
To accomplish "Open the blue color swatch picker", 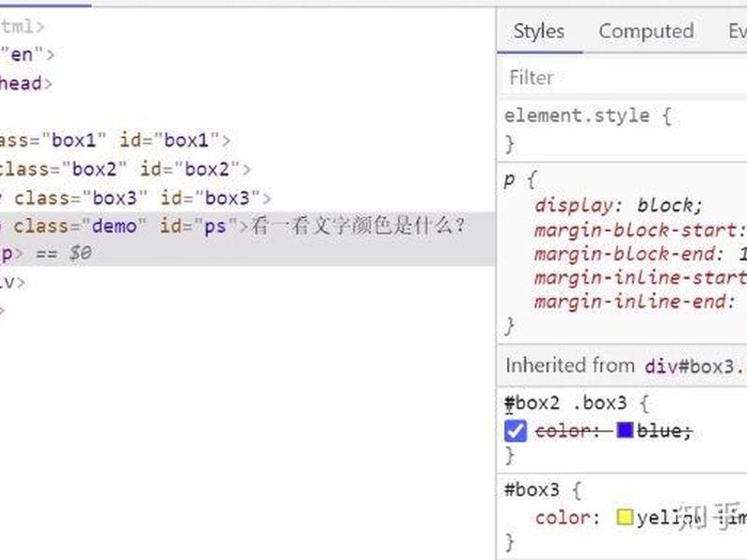I will [625, 430].
